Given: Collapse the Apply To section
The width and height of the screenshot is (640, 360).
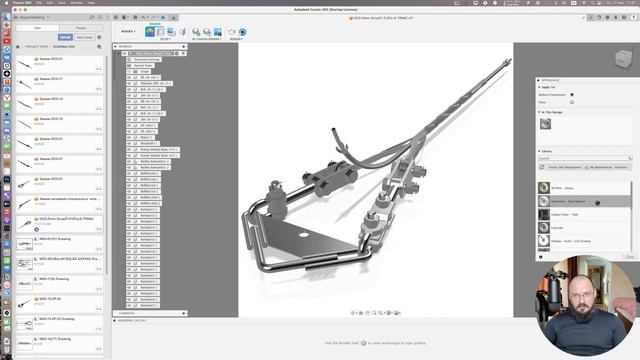Looking at the screenshot, I should click(539, 87).
